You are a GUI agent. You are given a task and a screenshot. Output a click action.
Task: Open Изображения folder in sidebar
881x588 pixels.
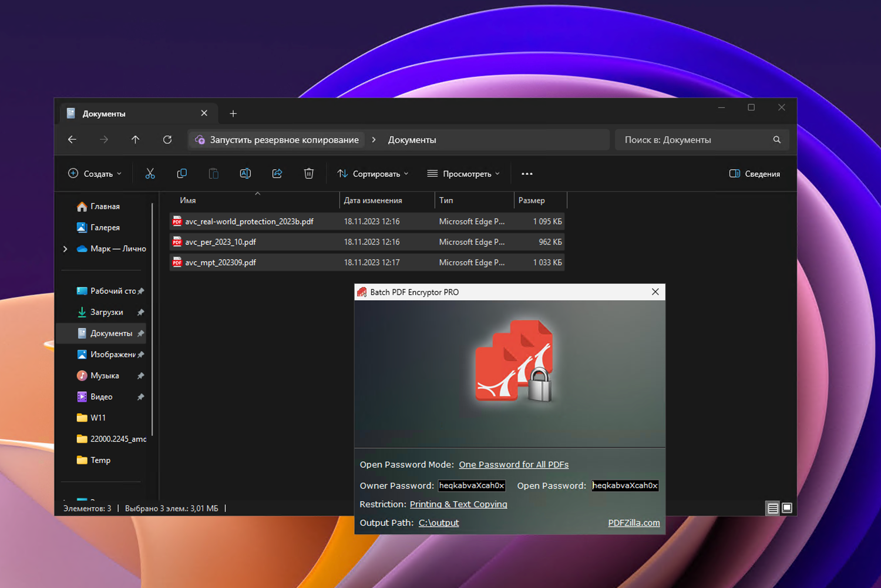pos(110,354)
